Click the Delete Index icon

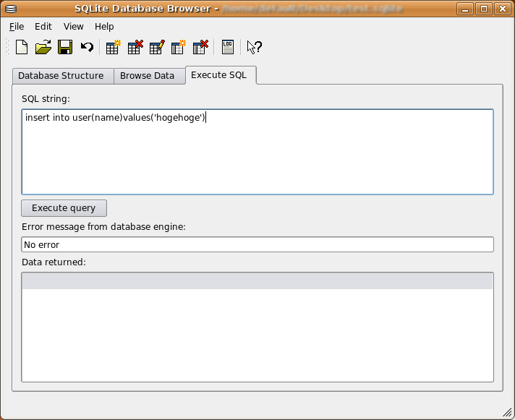tap(200, 48)
